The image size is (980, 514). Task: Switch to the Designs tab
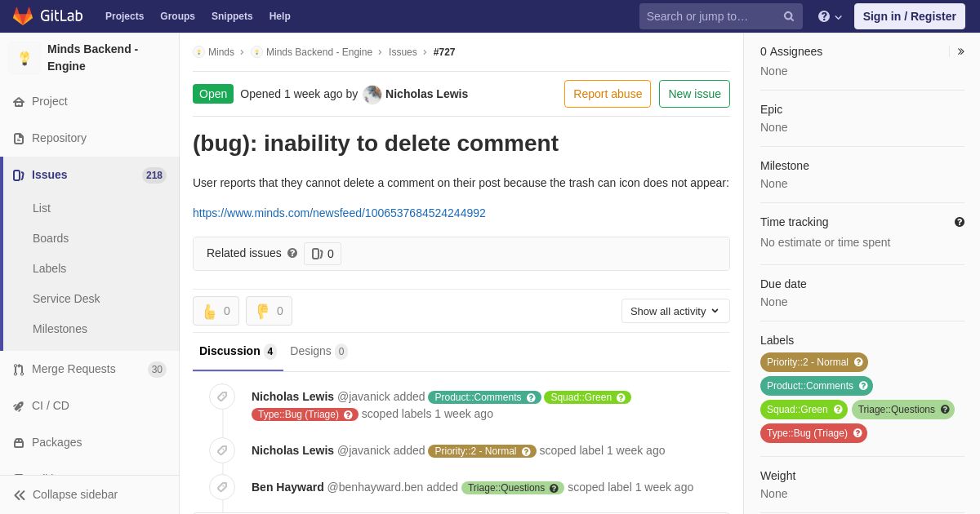[x=318, y=352]
